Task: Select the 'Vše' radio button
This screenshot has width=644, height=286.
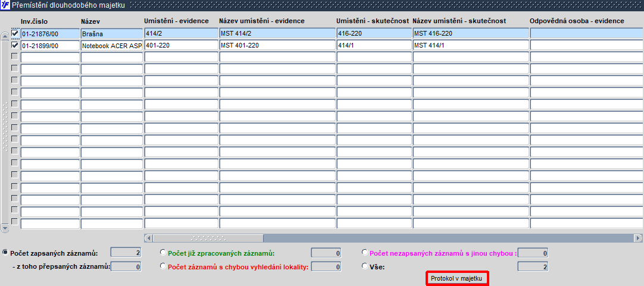Action: click(x=365, y=266)
